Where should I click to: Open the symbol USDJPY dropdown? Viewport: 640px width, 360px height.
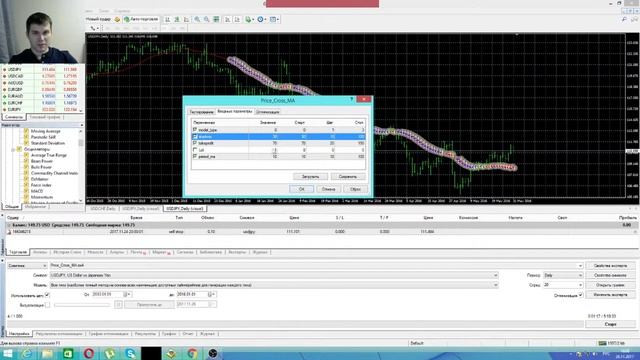pyautogui.click(x=496, y=276)
